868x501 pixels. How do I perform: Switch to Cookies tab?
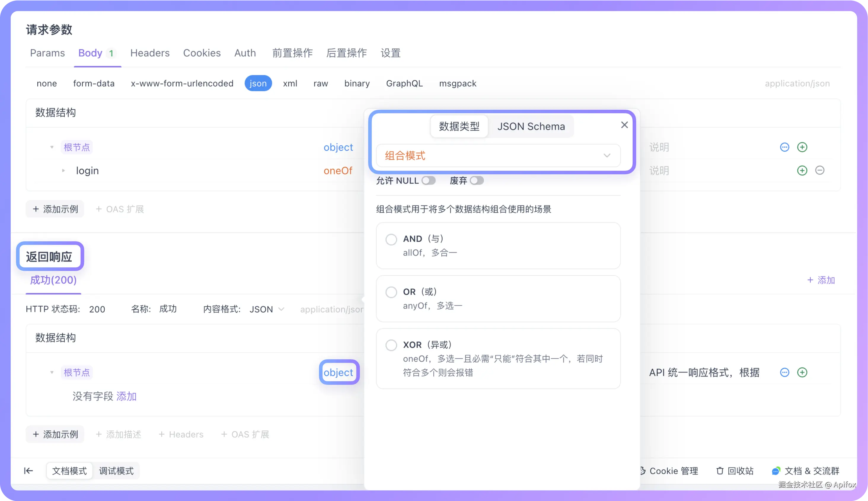click(x=202, y=53)
